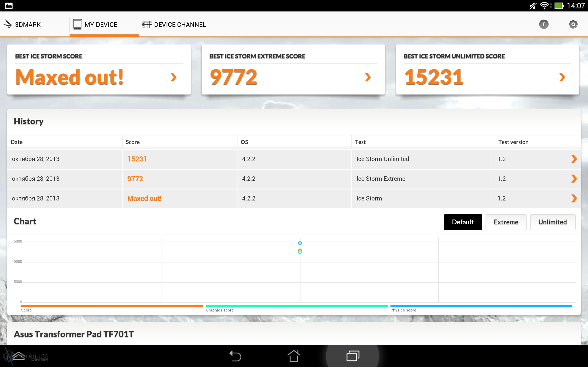
Task: Tap the Android back navigation icon
Action: pyautogui.click(x=235, y=356)
